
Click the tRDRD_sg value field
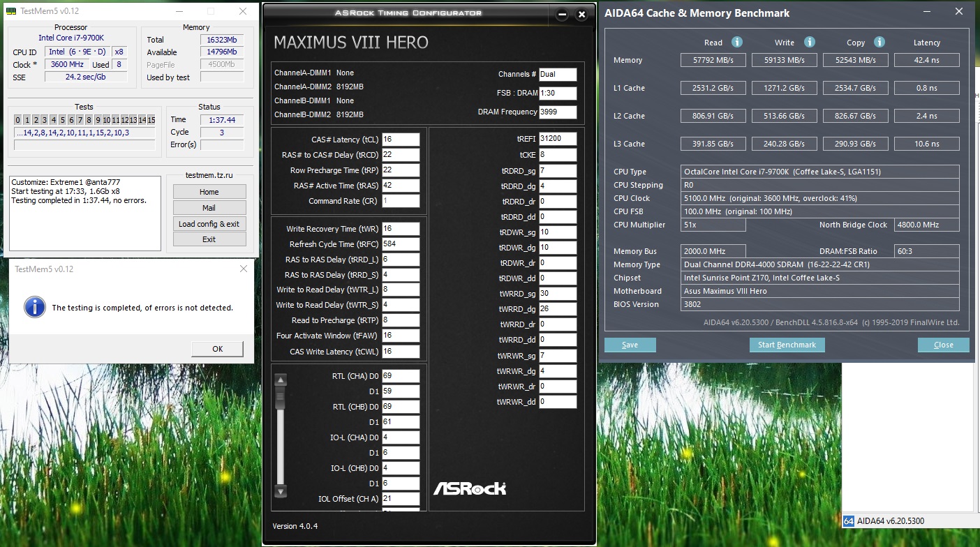pyautogui.click(x=558, y=170)
